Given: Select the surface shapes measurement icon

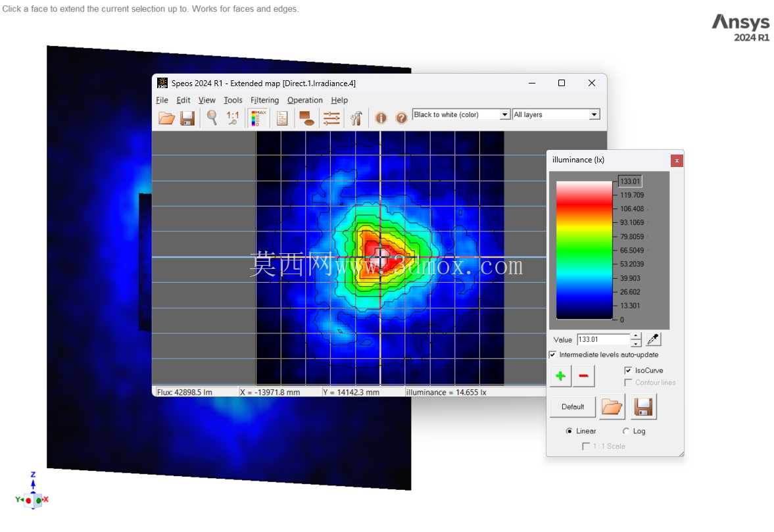Looking at the screenshot, I should point(306,118).
